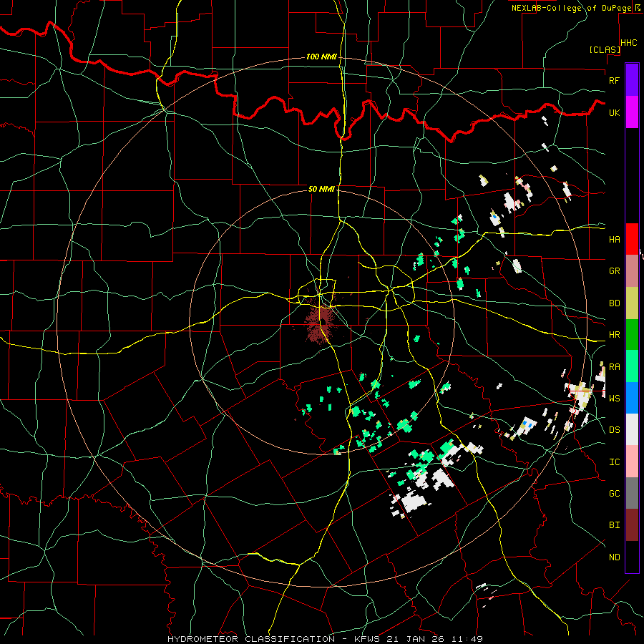Select the GR graupel legend swatch
The image size is (644, 644).
click(x=632, y=271)
